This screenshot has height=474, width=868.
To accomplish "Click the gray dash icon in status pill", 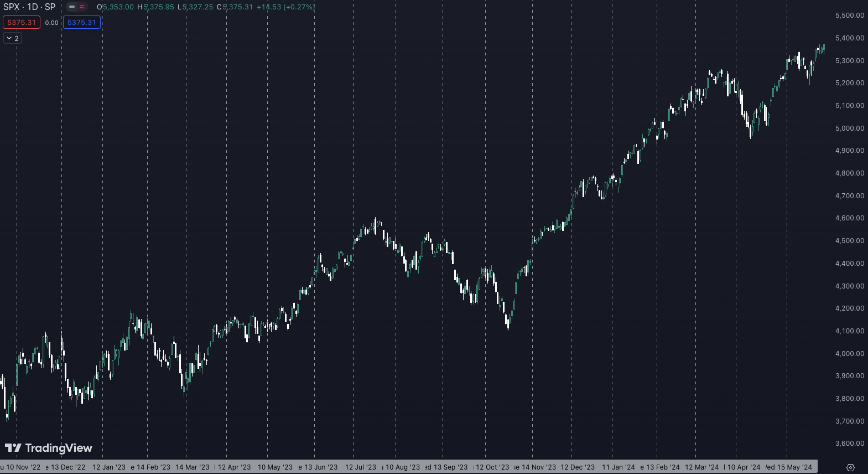I will [72, 7].
